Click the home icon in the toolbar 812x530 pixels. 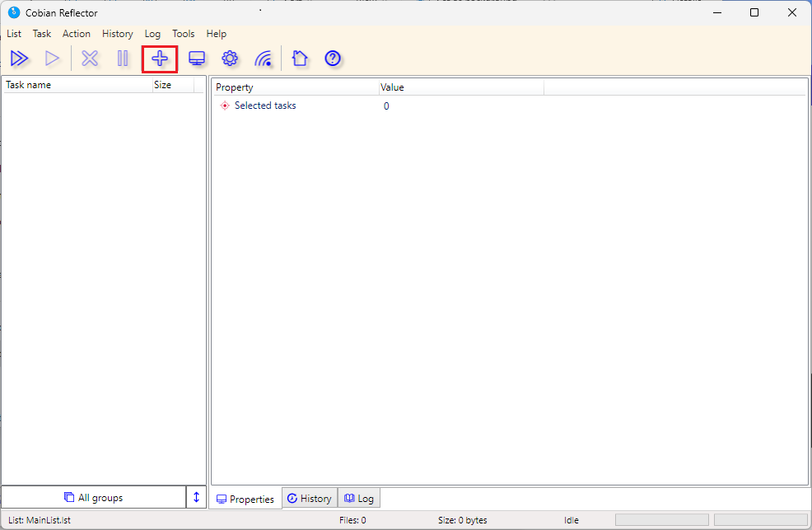(300, 59)
